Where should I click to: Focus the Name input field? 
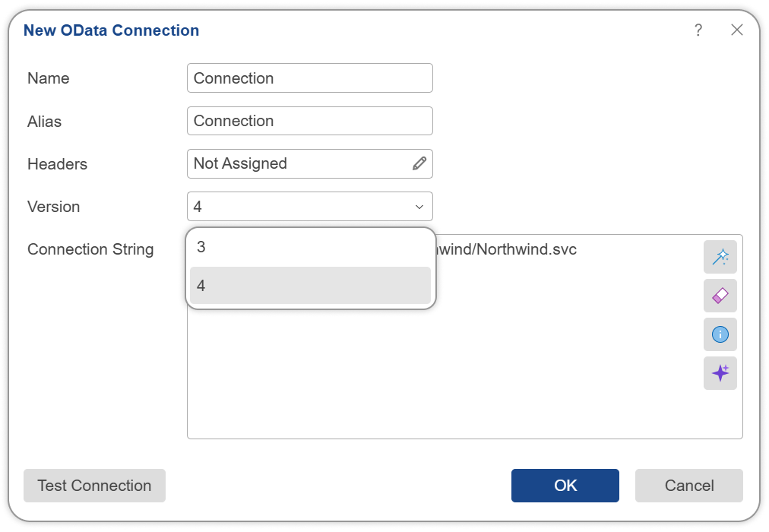click(x=310, y=78)
